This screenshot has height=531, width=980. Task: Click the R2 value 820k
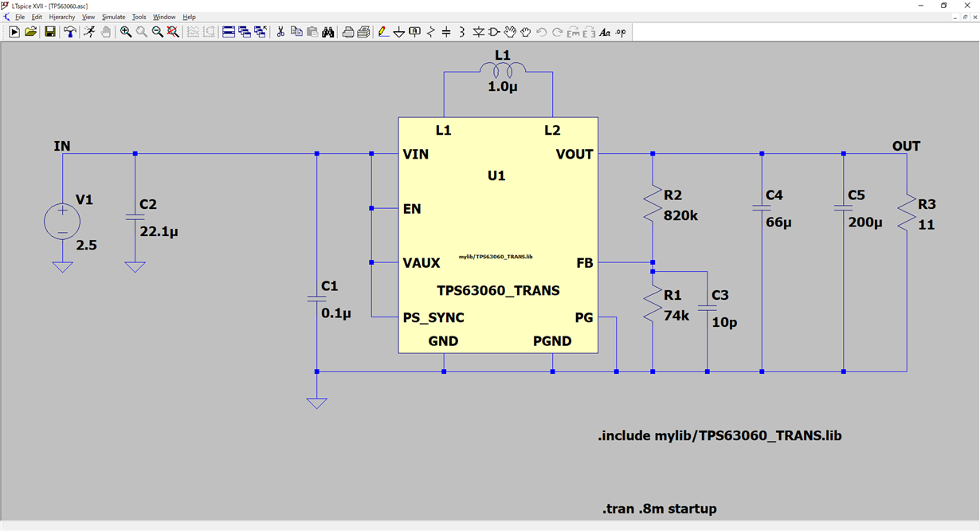681,216
